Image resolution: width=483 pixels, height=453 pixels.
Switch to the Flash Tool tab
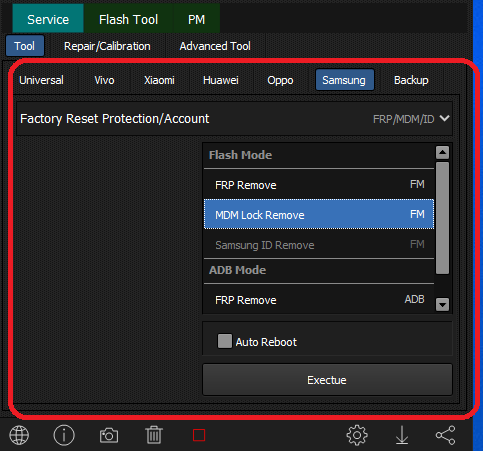tap(128, 19)
